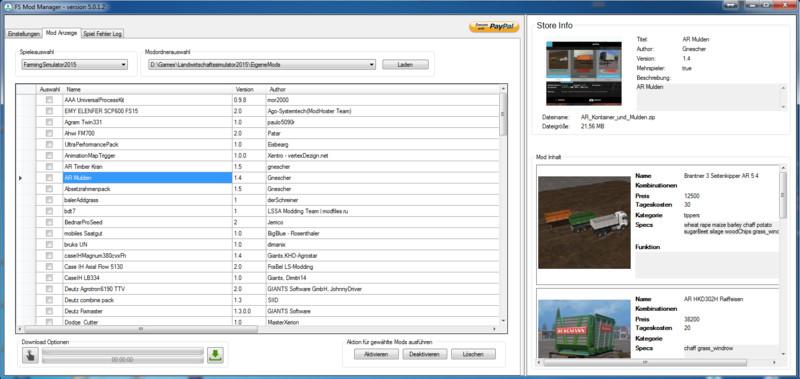This screenshot has width=800, height=379.
Task: Check the AAA UniversalProcessKit checkbox
Action: pos(49,100)
